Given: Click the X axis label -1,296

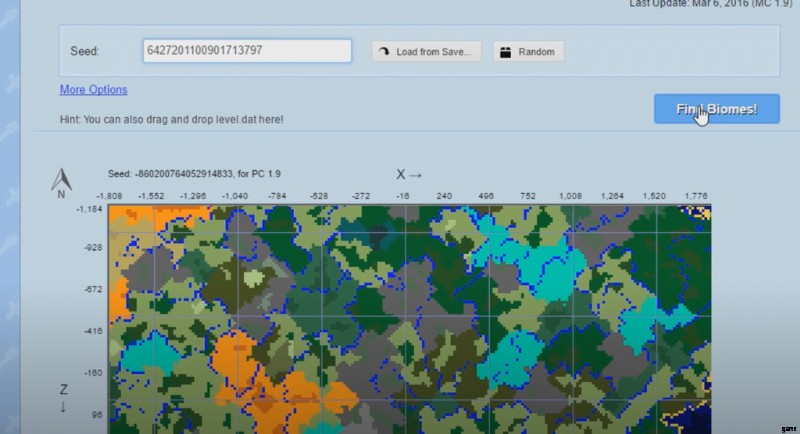Looking at the screenshot, I should (x=193, y=196).
